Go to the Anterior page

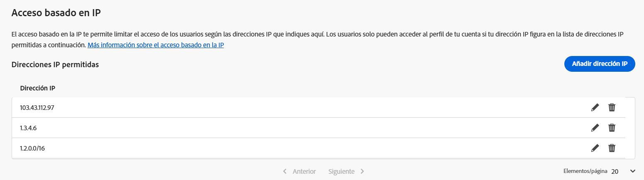coord(304,171)
